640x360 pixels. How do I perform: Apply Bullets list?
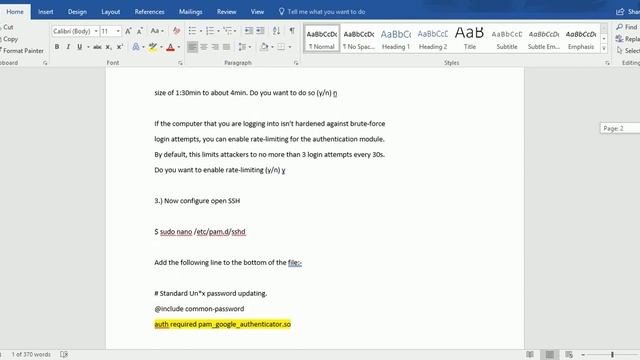click(x=192, y=31)
